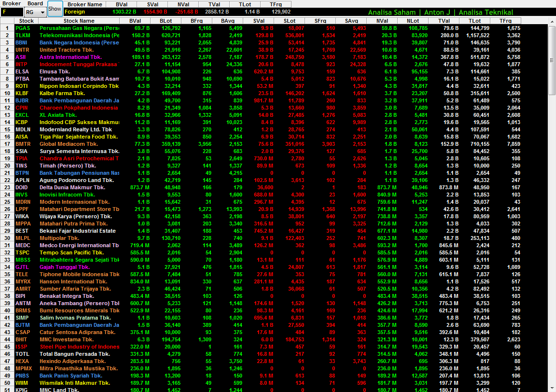Select Global Mediacom Tbk. stock name
Image resolution: width=556 pixels, height=392 pixels.
click(x=69, y=144)
